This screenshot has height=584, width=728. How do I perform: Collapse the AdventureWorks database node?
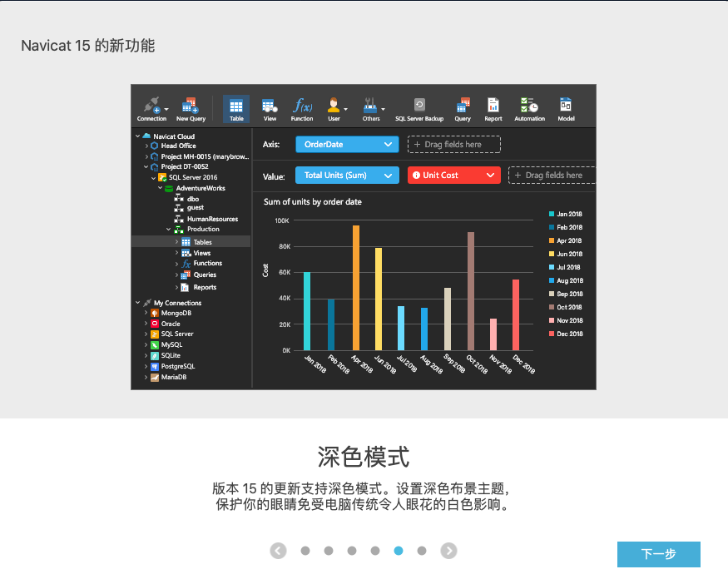click(x=161, y=188)
